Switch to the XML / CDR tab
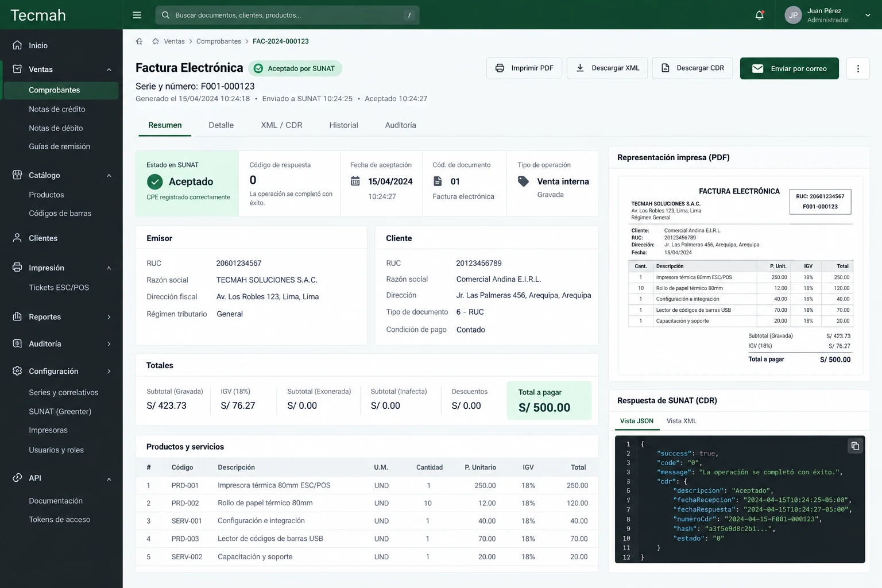 (x=281, y=125)
